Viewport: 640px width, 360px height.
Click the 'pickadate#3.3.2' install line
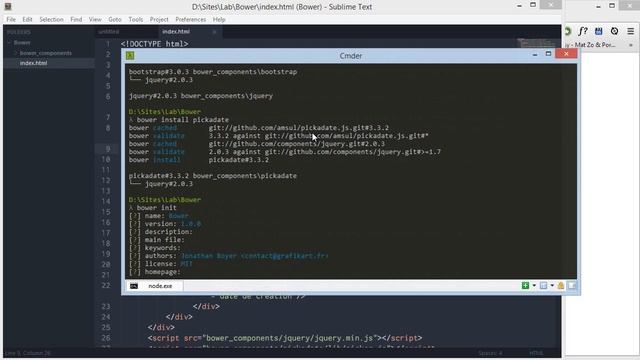click(x=199, y=160)
